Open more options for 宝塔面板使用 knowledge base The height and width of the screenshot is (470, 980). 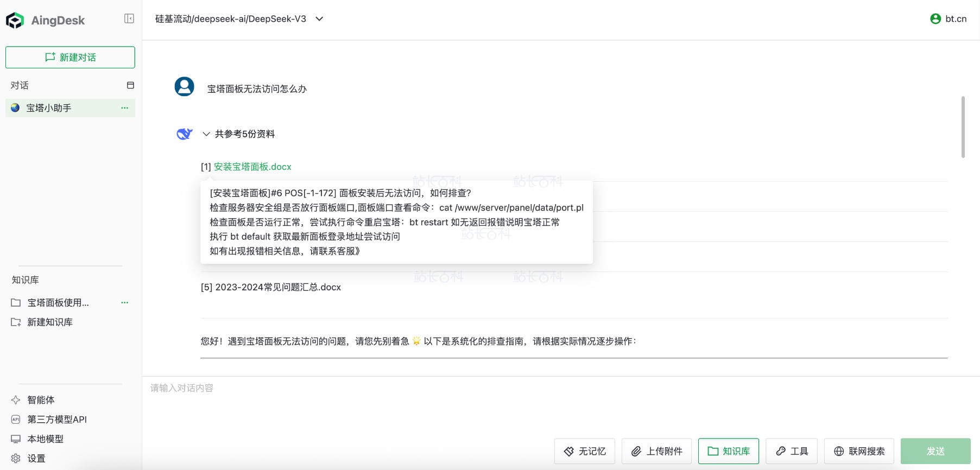tap(125, 302)
